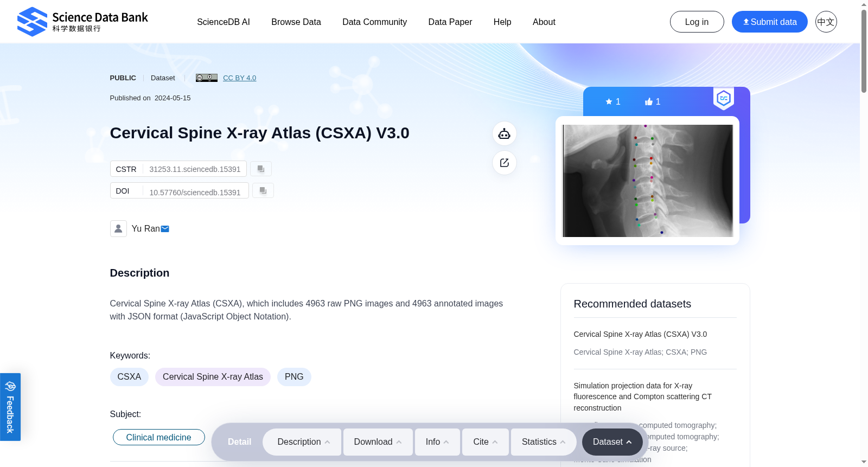
Task: Click the Yu Ran author name
Action: (x=145, y=229)
